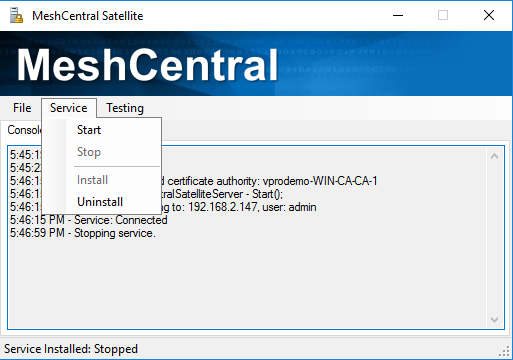Click the MeshCentral banner logo

pos(147,65)
